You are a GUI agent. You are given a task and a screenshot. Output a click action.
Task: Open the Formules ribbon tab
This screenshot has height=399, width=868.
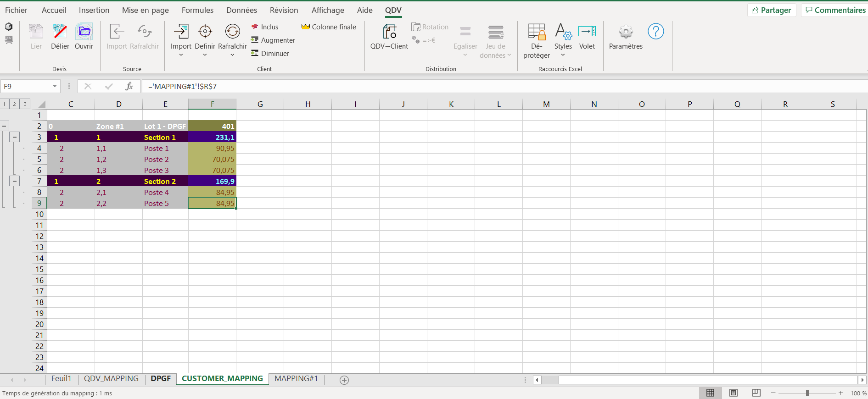click(197, 10)
